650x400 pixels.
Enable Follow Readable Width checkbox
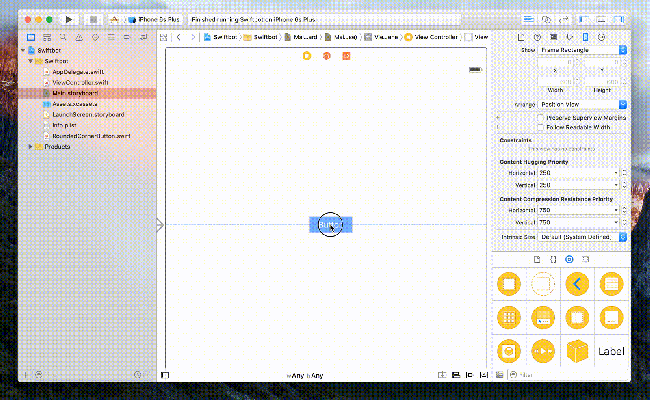[540, 127]
